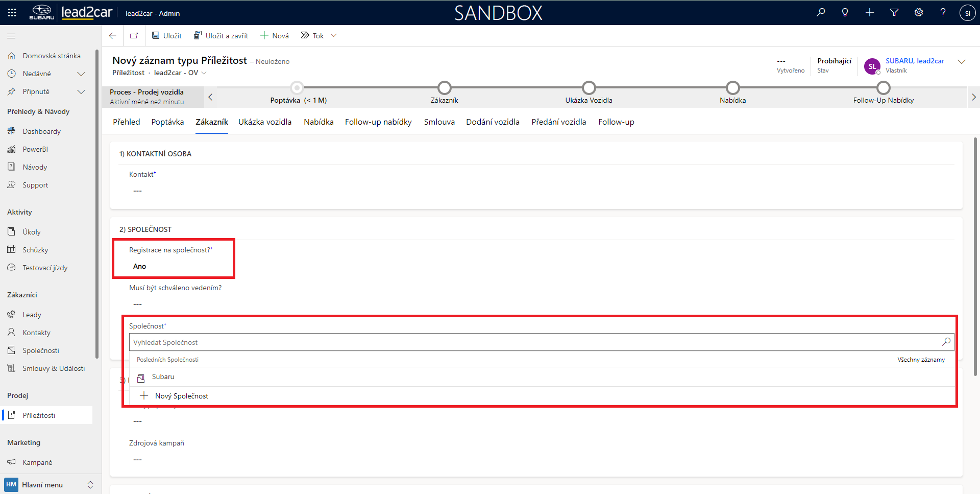Screen dimensions: 980x494
Task: Toggle 'Musí být schváleno vedením?' field
Action: click(x=138, y=304)
